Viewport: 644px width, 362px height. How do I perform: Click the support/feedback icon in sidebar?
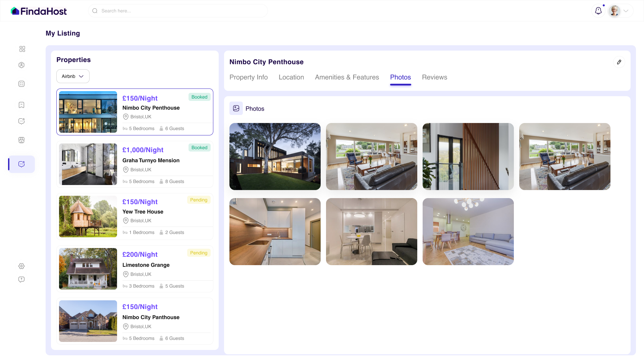coord(21,279)
